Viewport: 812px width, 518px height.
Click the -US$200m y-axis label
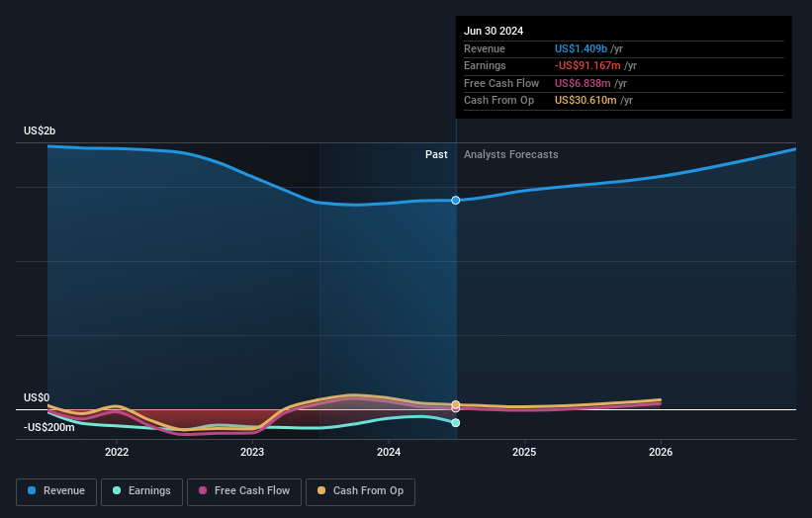point(48,427)
